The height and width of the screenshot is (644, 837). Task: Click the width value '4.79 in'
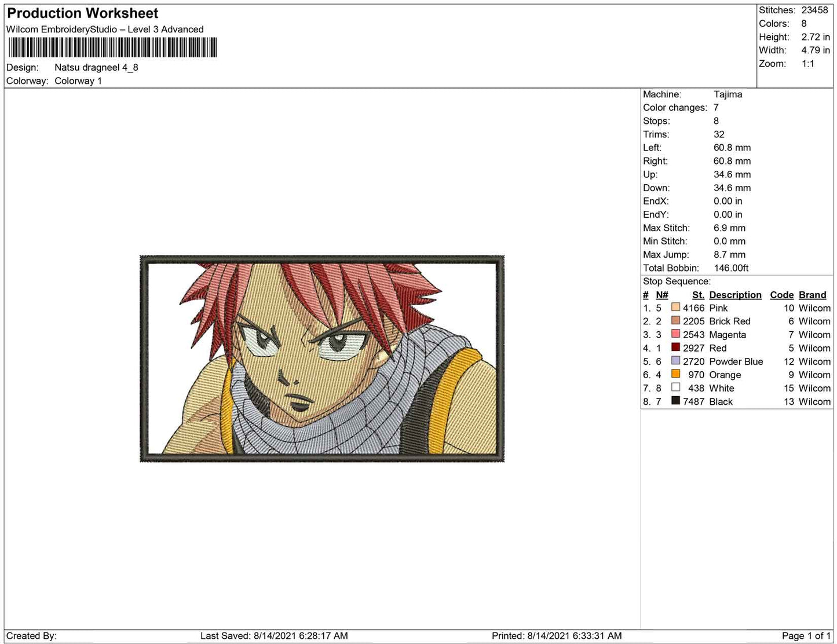pyautogui.click(x=816, y=50)
